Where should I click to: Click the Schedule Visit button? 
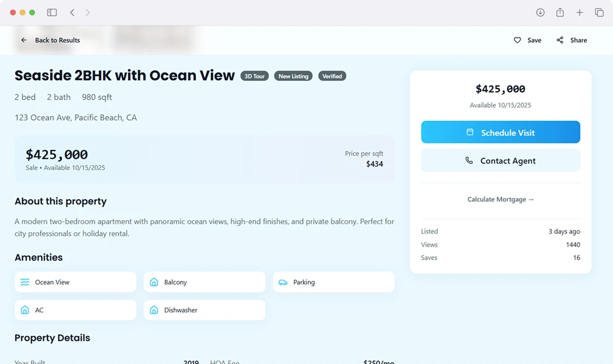[x=500, y=132]
